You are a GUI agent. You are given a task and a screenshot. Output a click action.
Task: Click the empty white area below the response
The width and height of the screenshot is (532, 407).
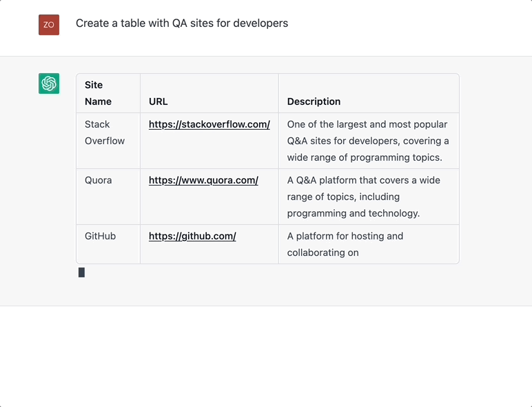pyautogui.click(x=266, y=356)
